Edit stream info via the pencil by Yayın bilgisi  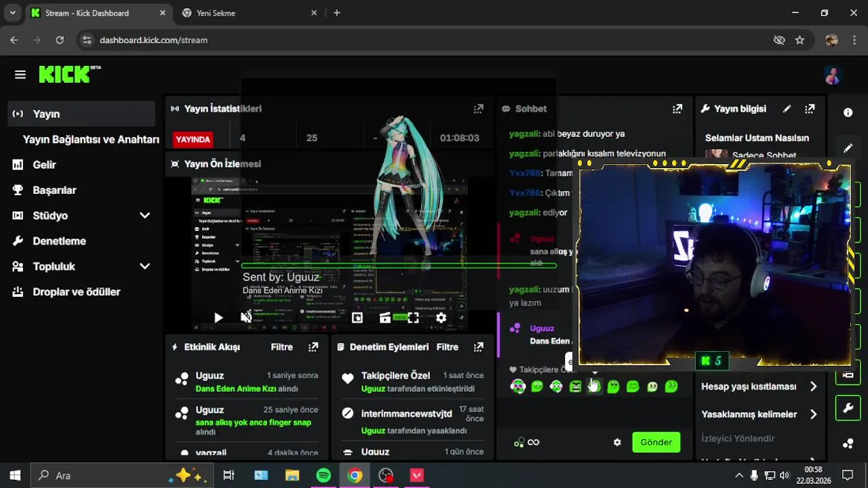click(787, 108)
